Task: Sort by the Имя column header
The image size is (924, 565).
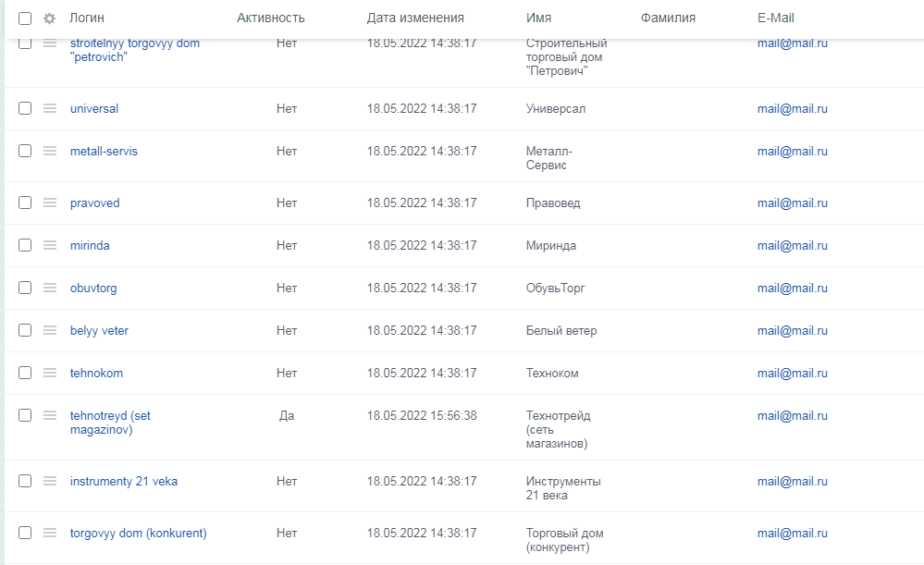Action: tap(538, 18)
